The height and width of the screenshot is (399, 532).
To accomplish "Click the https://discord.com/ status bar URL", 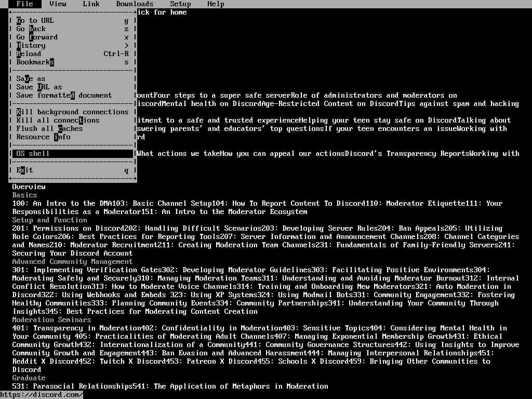I will click(42, 395).
